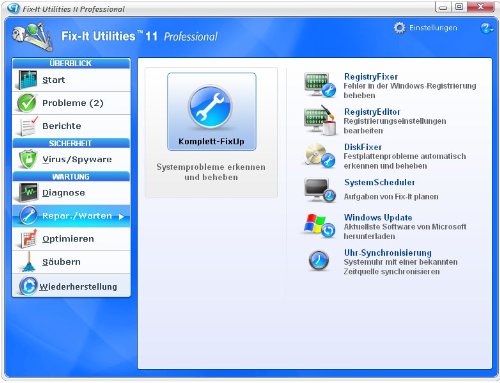Click the DiskFixer disc icon
The height and width of the screenshot is (383, 500).
320,155
